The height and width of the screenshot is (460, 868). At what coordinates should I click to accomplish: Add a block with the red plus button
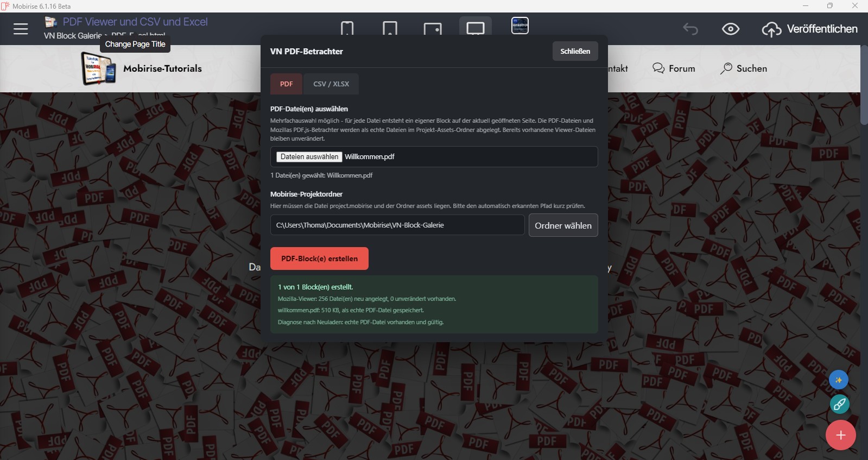[x=840, y=435]
